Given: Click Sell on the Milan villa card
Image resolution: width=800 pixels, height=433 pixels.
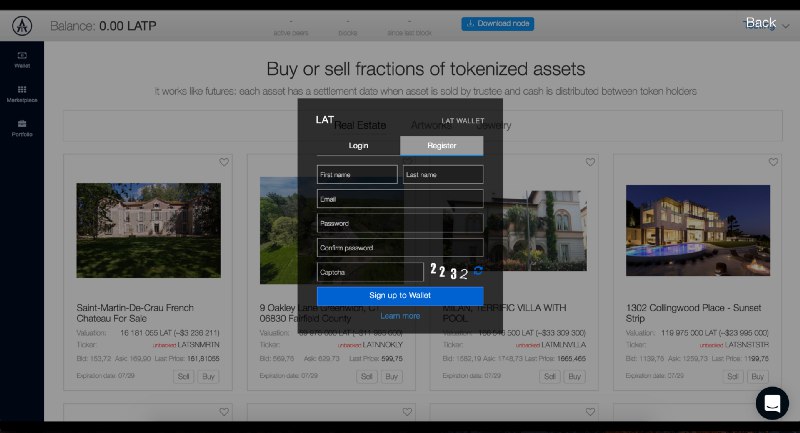Looking at the screenshot, I should [x=549, y=376].
